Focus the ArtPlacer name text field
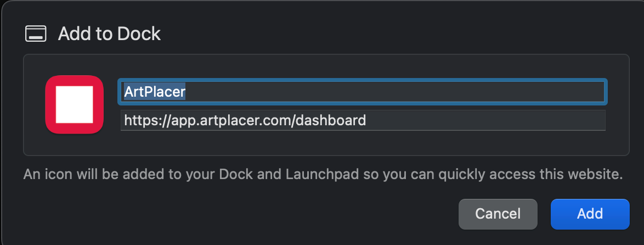Viewport: 644px width, 245px height. click(x=362, y=92)
